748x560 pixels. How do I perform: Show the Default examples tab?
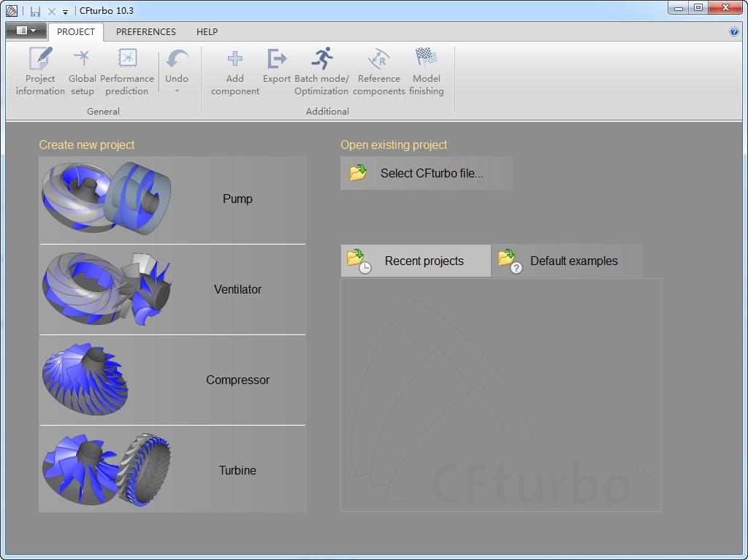567,261
